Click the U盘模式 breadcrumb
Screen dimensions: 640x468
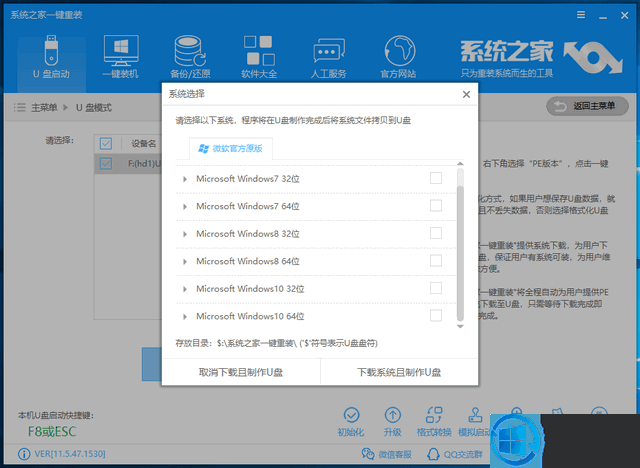(94, 108)
